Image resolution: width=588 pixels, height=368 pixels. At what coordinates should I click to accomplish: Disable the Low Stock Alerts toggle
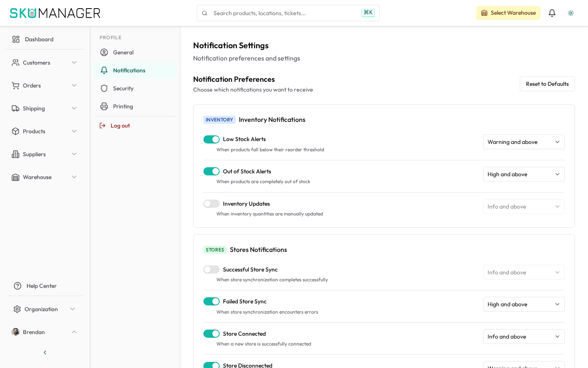(212, 139)
